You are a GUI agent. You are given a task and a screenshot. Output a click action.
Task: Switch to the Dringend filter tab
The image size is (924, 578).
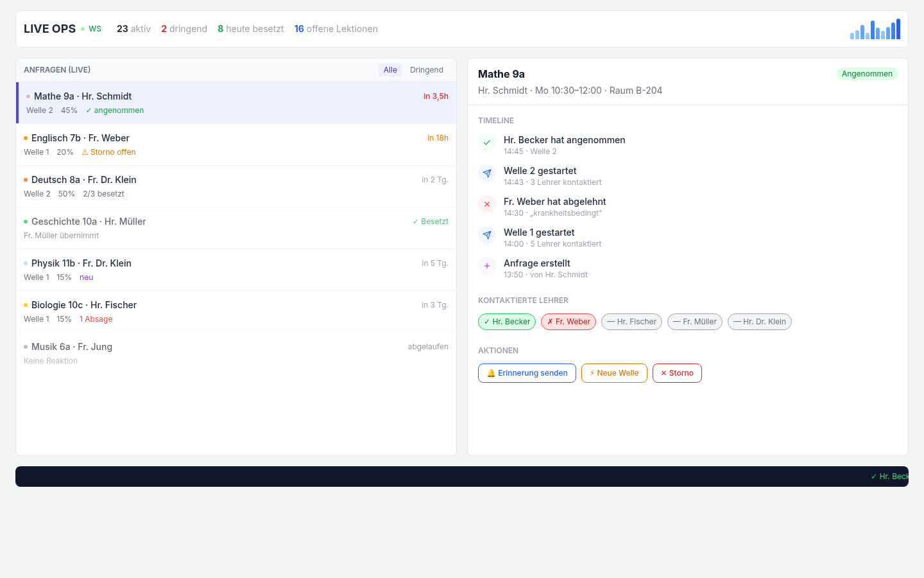427,70
